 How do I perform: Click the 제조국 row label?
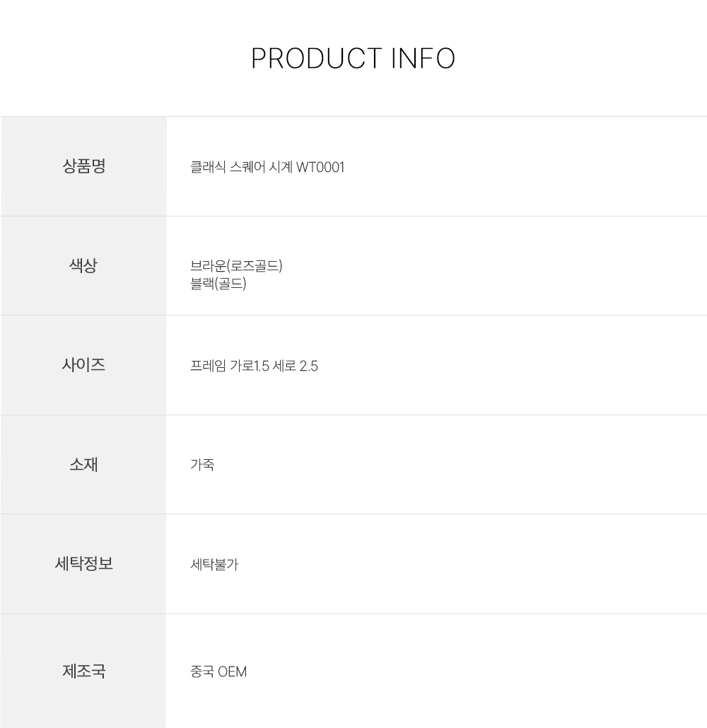click(x=83, y=671)
